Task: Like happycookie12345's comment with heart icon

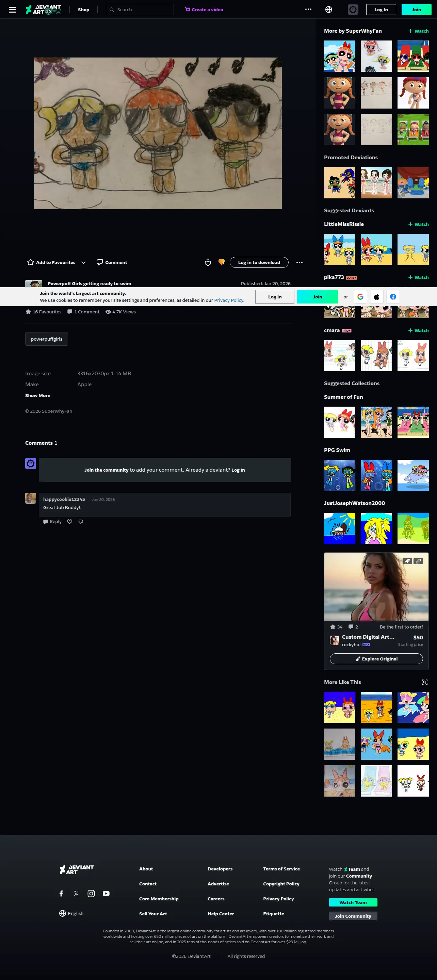Action: (x=70, y=522)
